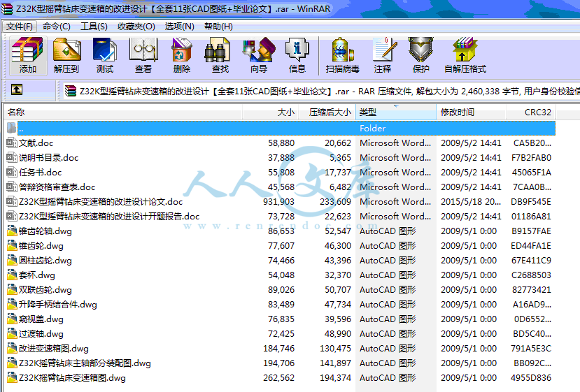The image size is (580, 392).
Task: Click the 查找 (Find) binoculars icon
Action: coord(220,55)
